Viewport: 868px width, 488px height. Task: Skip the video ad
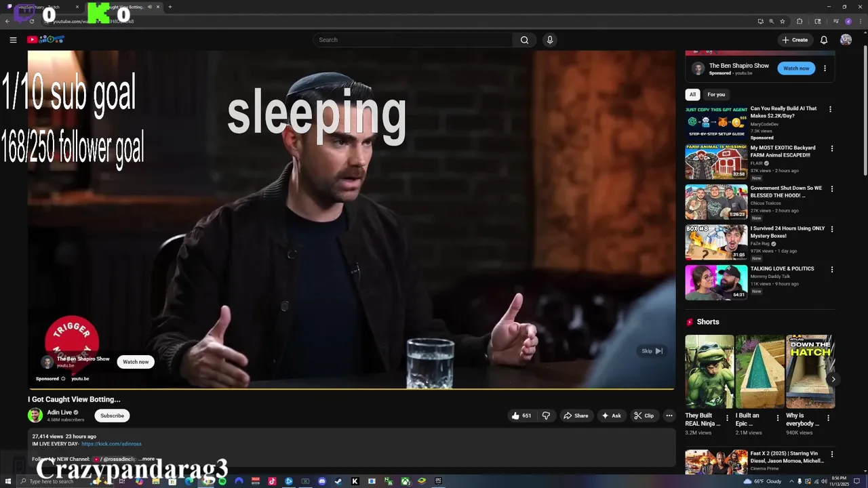[x=652, y=351]
